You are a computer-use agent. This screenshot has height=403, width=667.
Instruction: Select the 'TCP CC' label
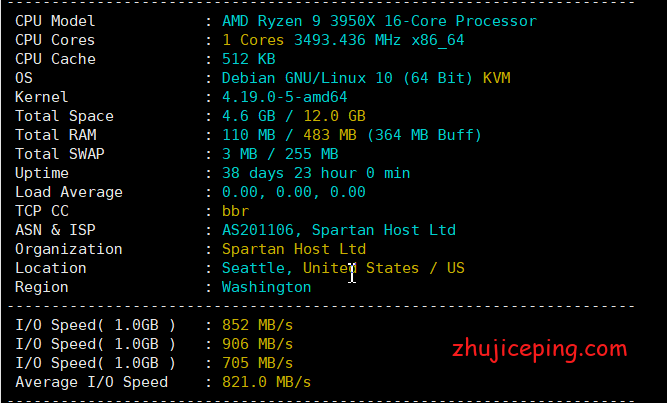coord(42,211)
